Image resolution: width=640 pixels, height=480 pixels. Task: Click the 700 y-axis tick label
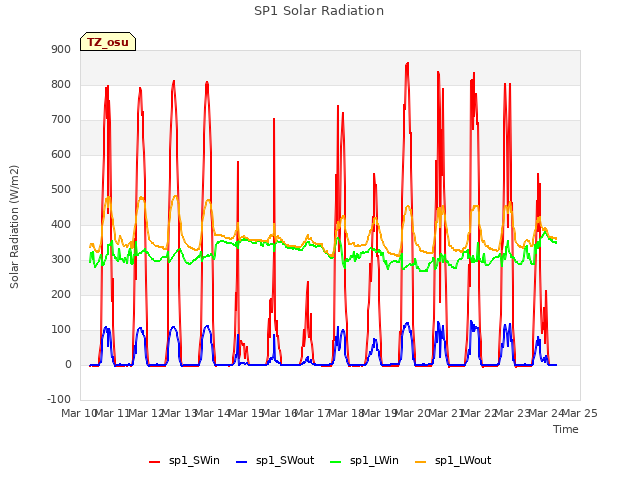[61, 120]
